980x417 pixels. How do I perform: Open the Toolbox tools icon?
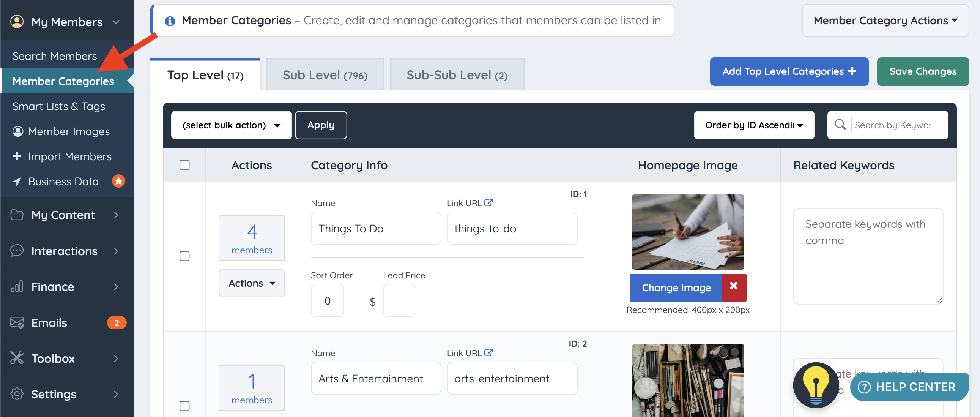pos(17,358)
